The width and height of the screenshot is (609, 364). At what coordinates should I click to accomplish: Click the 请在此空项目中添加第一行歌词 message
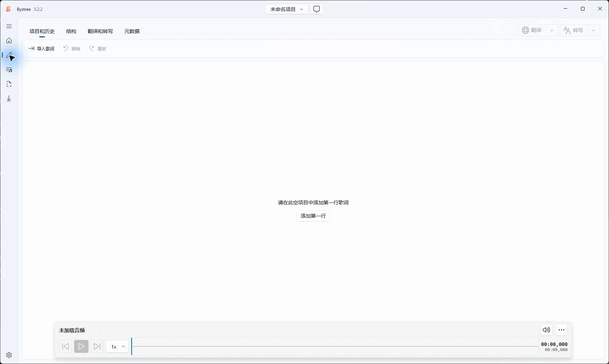pyautogui.click(x=313, y=203)
